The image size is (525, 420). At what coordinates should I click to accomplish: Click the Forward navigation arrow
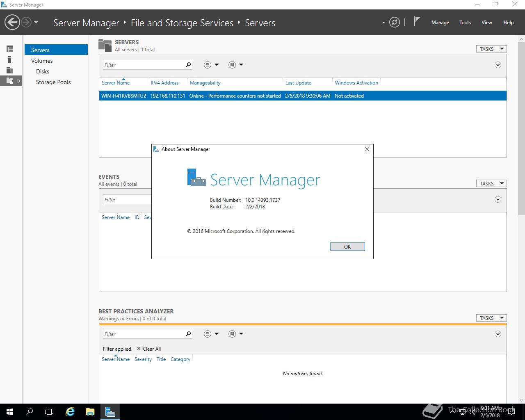point(26,22)
